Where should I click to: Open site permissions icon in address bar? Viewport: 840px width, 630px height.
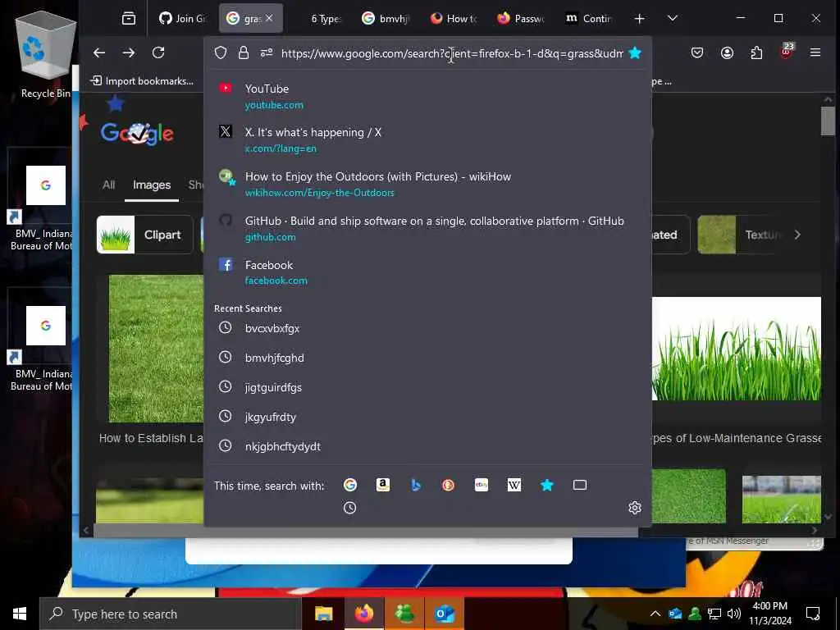267,52
